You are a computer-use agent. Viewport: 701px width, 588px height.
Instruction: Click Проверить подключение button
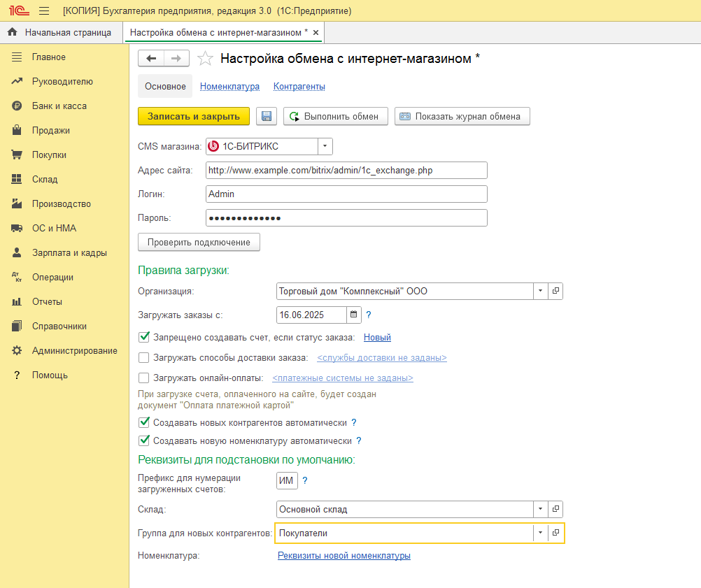(x=199, y=242)
